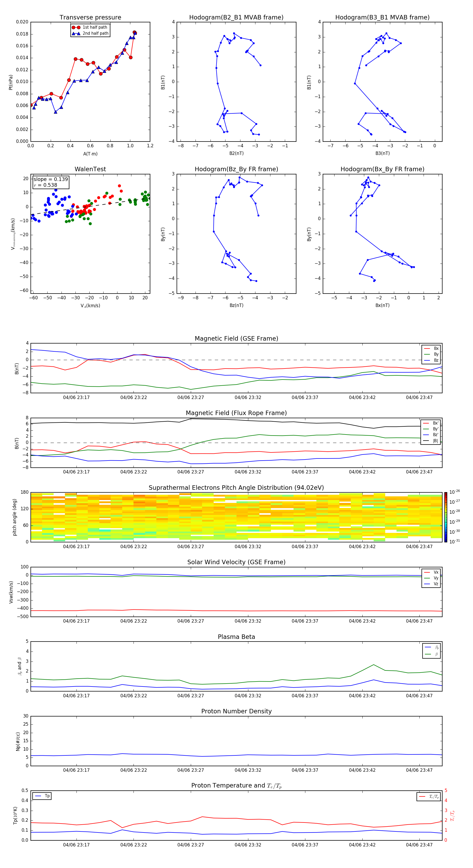Click the 'Np(#/cc)' axis label
This screenshot has height=868, width=473.
point(18,741)
